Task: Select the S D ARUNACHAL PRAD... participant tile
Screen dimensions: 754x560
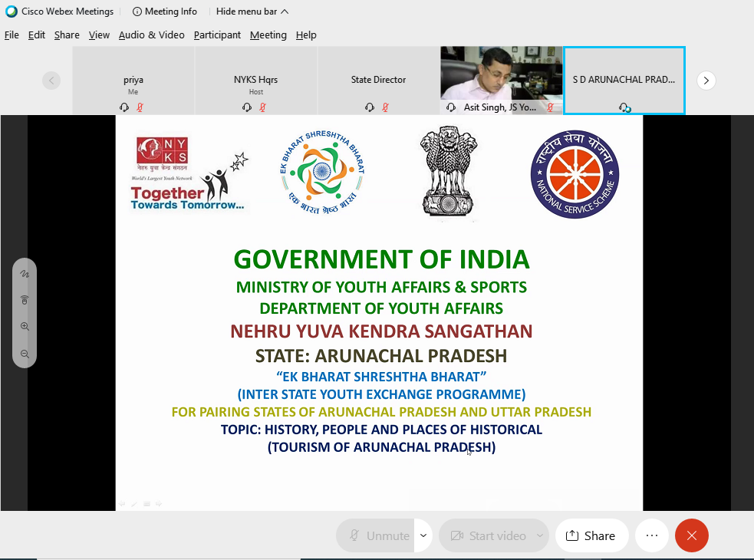Action: coord(624,81)
